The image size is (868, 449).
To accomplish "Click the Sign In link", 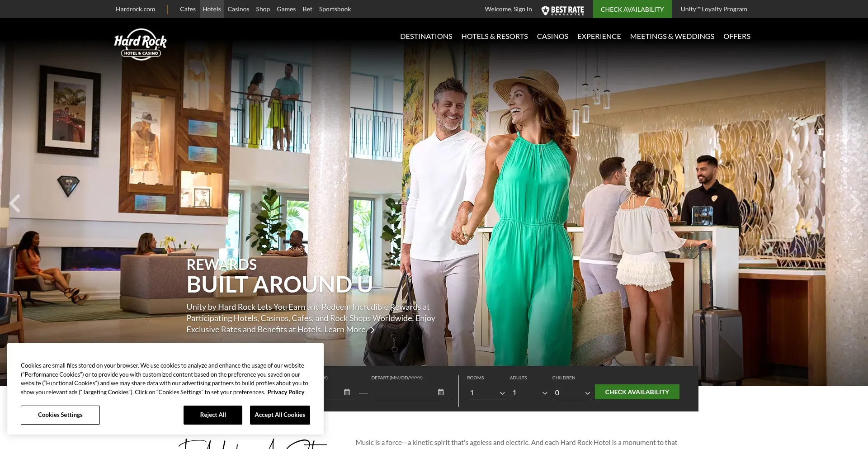I will click(523, 9).
